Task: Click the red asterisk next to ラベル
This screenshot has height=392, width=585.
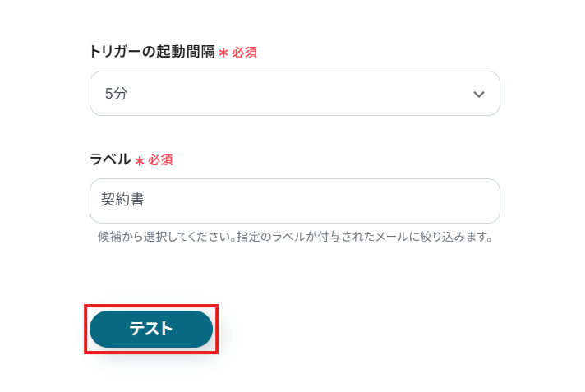Action: tap(139, 161)
